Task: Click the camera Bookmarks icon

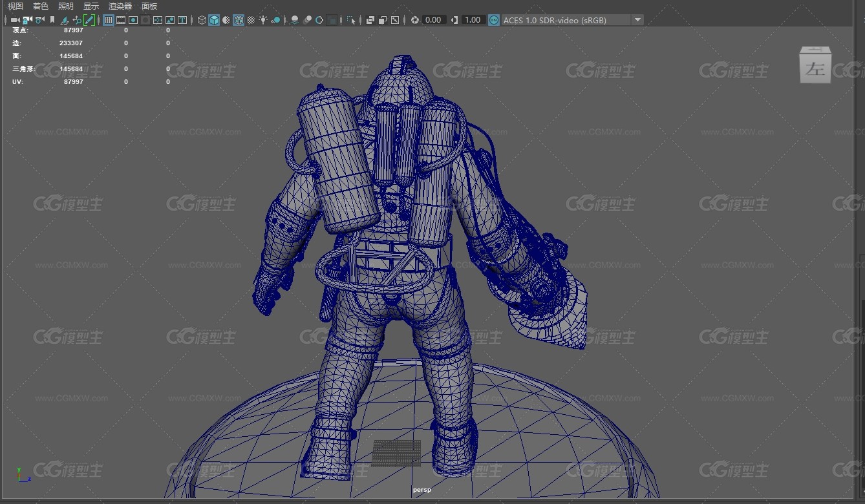Action: (52, 20)
